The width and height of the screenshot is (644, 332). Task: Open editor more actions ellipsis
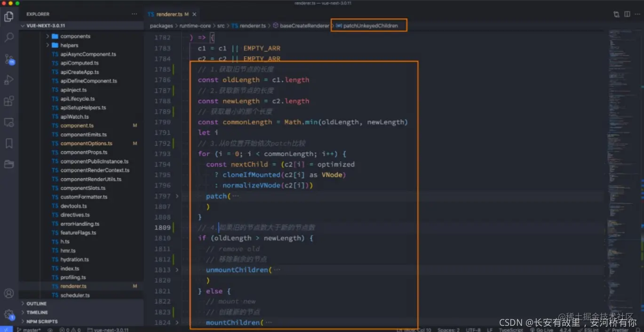(x=637, y=15)
